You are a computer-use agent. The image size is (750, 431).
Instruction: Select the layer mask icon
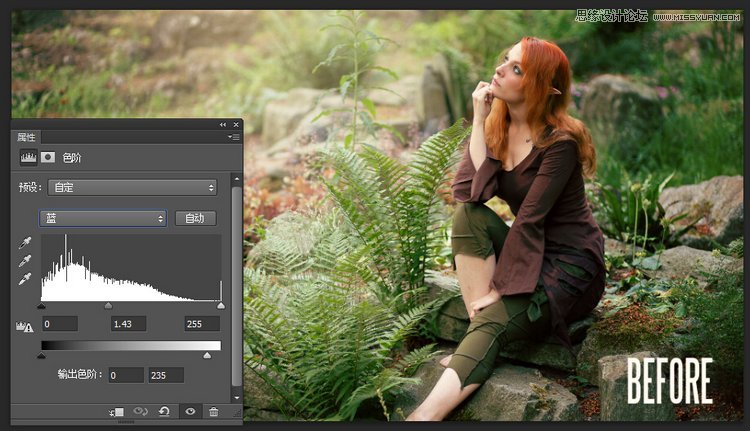[48, 158]
